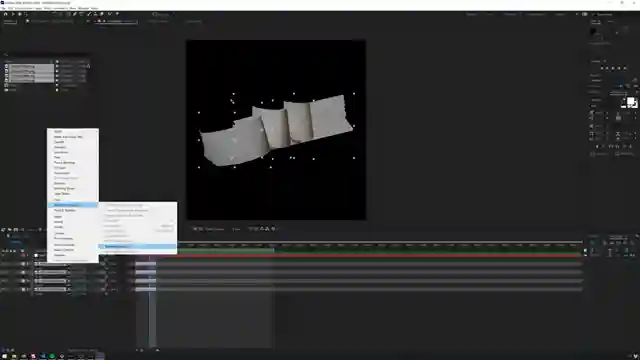Select the Eraser tool

[102, 14]
